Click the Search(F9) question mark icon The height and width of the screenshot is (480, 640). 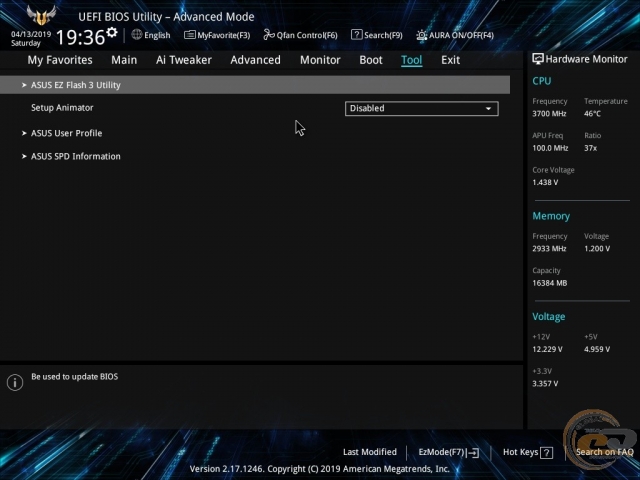(x=356, y=35)
